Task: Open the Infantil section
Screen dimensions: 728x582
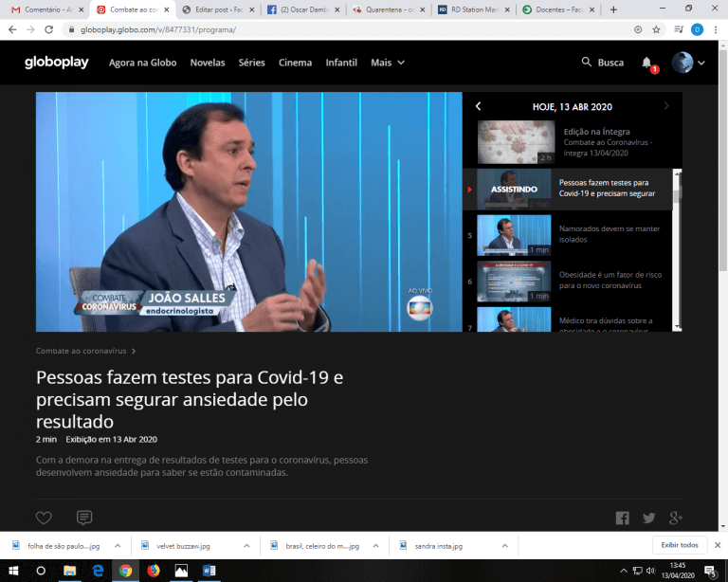Action: [341, 63]
